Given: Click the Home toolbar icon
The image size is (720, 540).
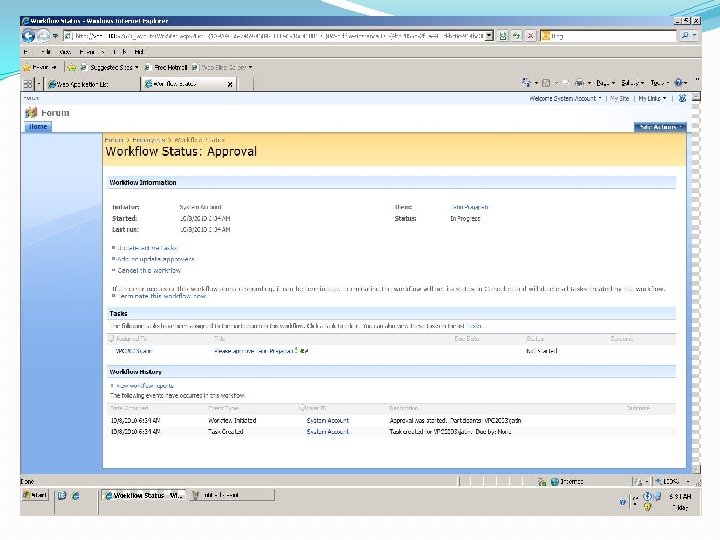Looking at the screenshot, I should click(x=526, y=83).
